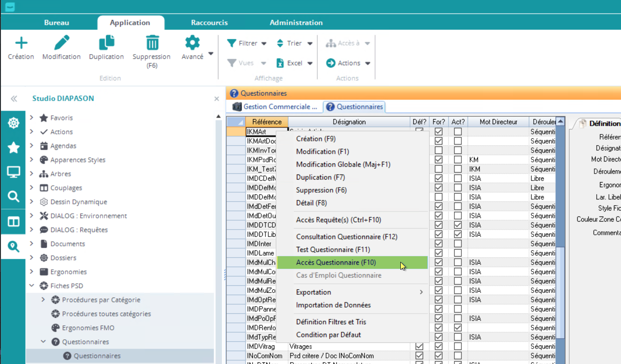621x364 pixels.
Task: Toggle the Act? checkbox in the IMDDTLib row
Action: pyautogui.click(x=458, y=234)
